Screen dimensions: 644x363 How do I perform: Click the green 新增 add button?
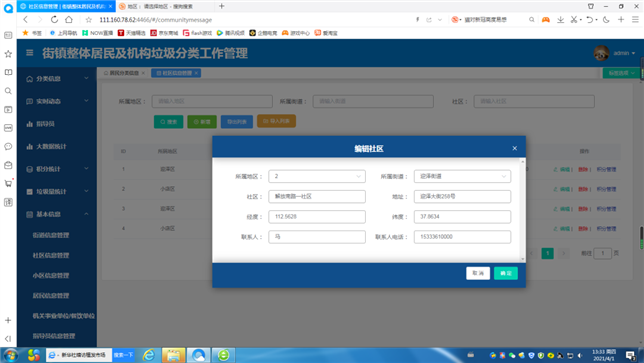202,122
